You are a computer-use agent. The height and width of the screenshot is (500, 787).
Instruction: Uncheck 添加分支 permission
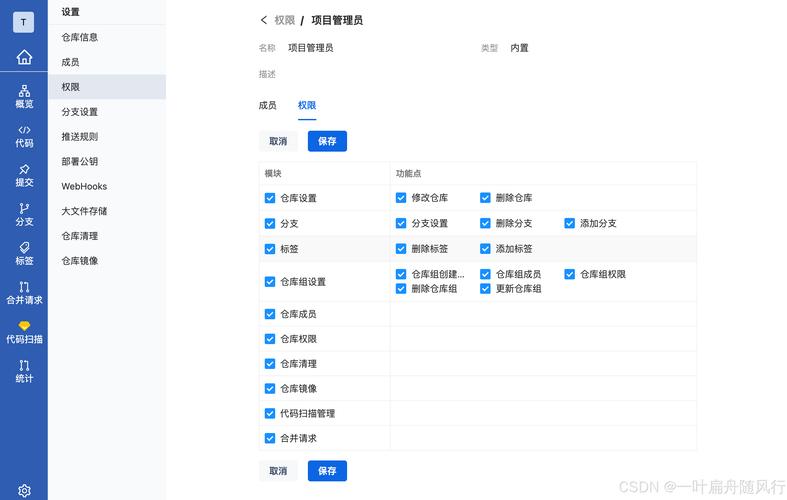[569, 223]
